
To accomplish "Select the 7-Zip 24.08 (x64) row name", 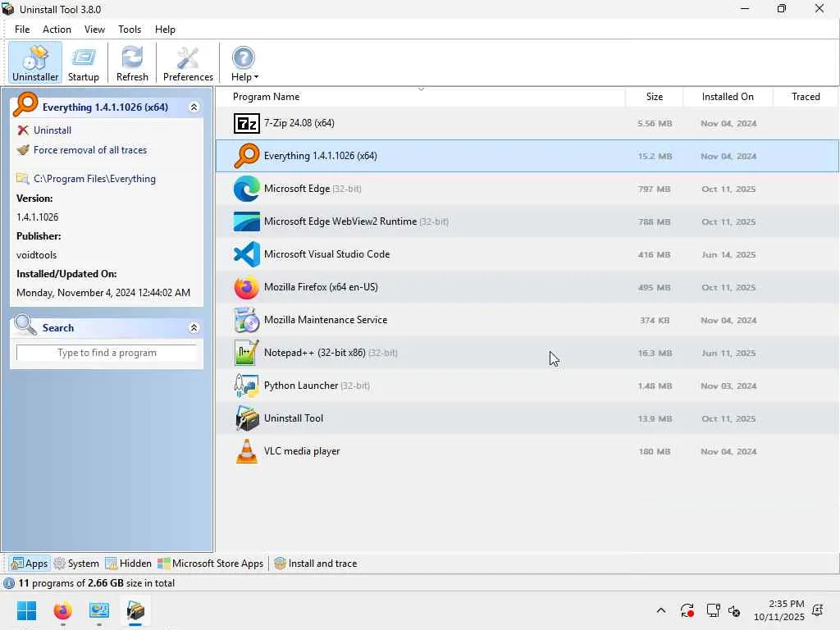I will click(299, 123).
